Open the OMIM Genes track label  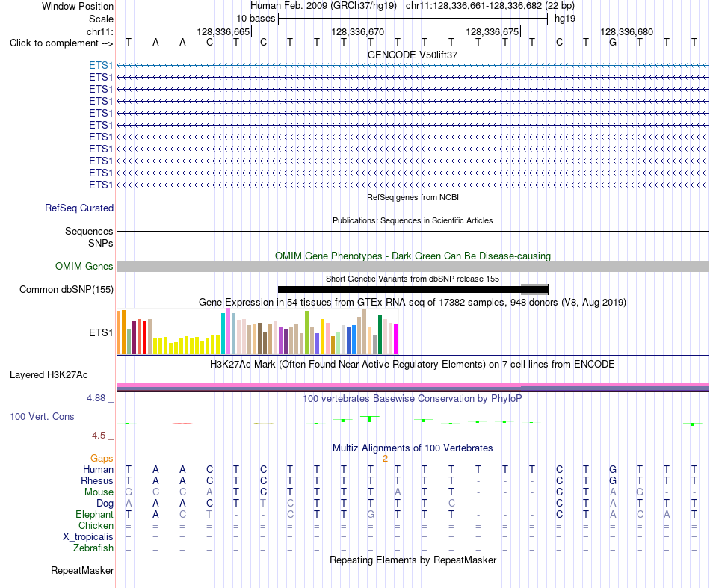(x=84, y=266)
